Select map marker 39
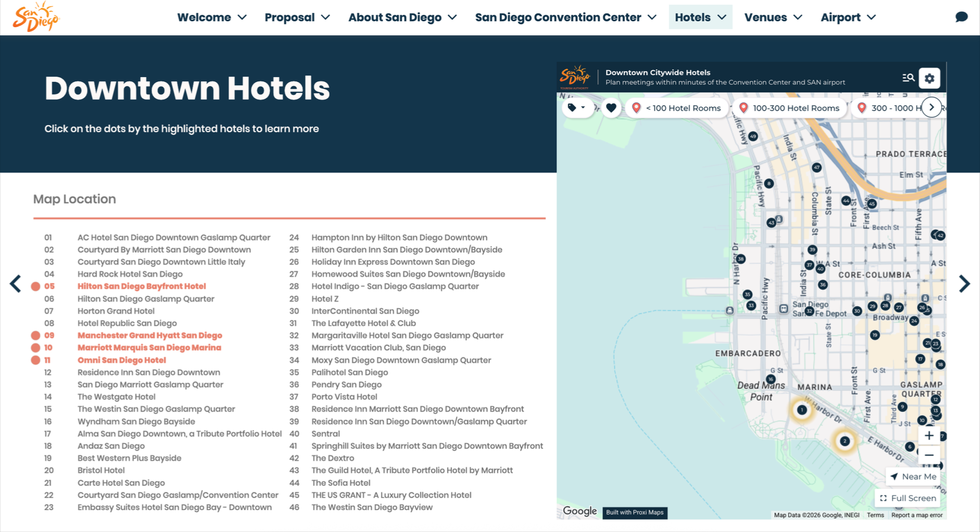Screen dimensions: 980x532 click(812, 249)
